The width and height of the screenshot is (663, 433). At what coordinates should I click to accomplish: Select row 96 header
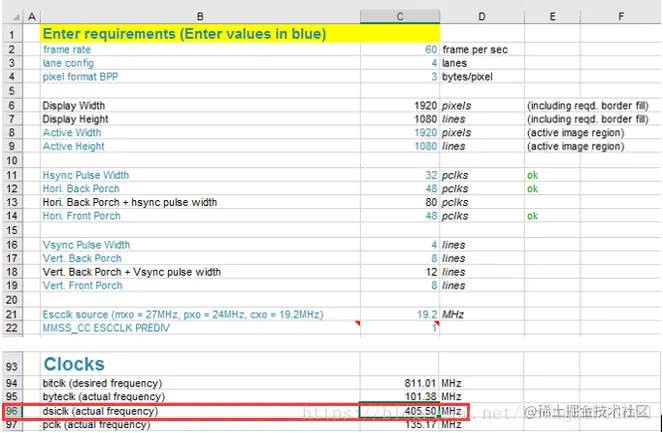[x=12, y=411]
